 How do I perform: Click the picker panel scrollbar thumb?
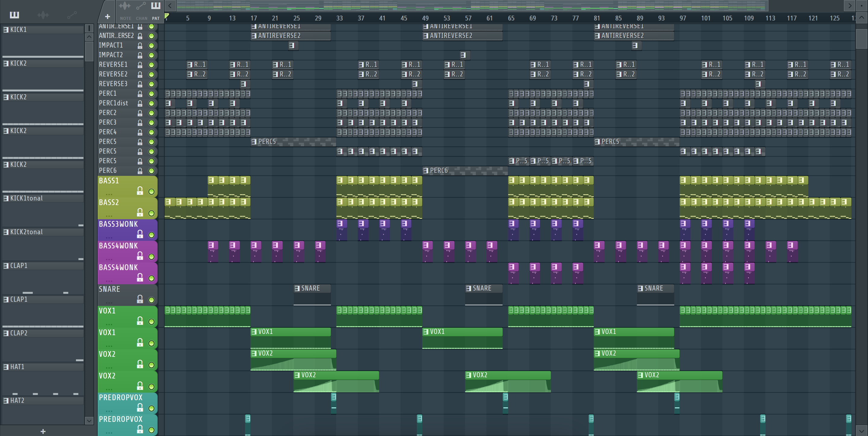pyautogui.click(x=89, y=51)
